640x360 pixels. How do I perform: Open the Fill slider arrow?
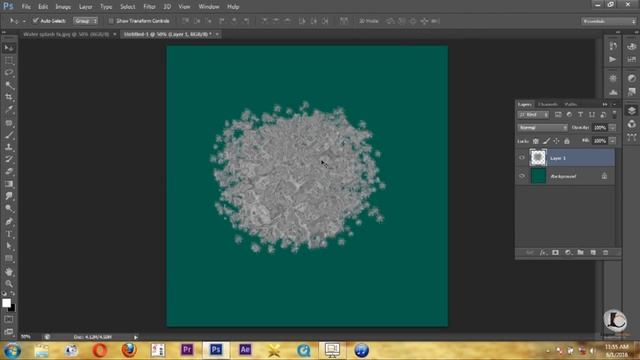tap(612, 141)
